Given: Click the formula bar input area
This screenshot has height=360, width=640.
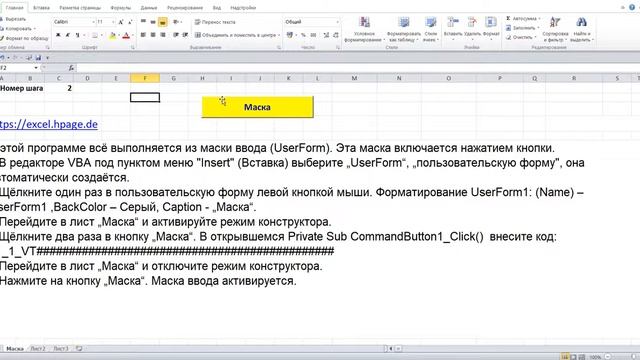Looking at the screenshot, I should (x=358, y=68).
